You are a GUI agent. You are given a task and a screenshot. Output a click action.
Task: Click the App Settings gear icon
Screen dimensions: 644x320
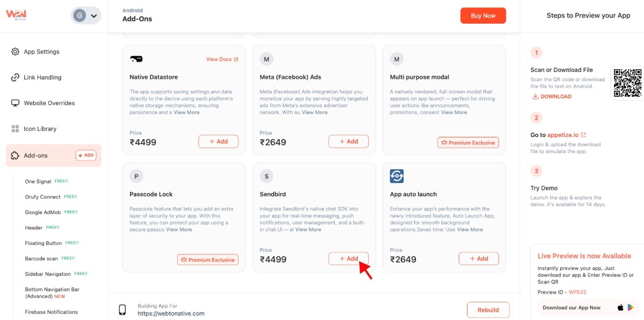pyautogui.click(x=15, y=52)
